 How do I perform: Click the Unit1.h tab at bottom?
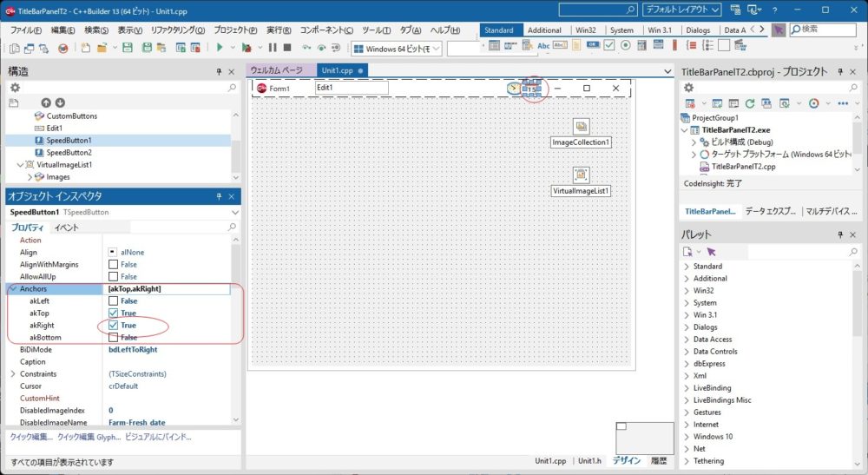(x=590, y=461)
